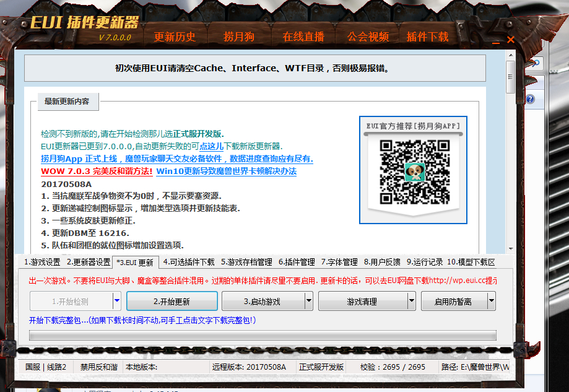Screen dimensions: 569x392
Task: Switch to the 10.模型下载区 tab
Action: click(x=471, y=262)
